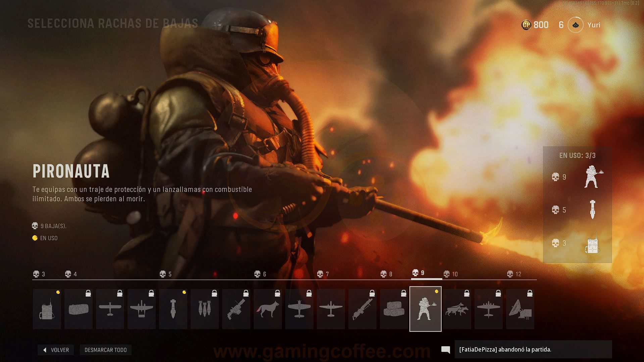644x362 pixels.
Task: Click the lock on the three-bombs tile
Action: [214, 293]
